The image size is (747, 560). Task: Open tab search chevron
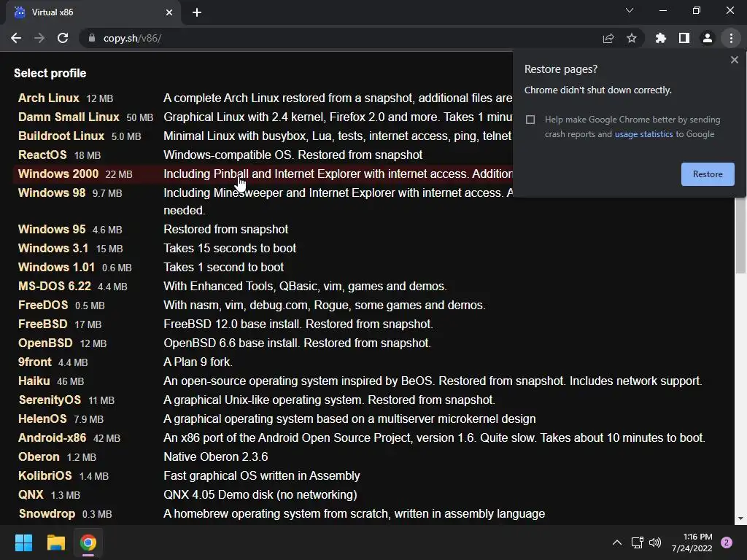(630, 10)
